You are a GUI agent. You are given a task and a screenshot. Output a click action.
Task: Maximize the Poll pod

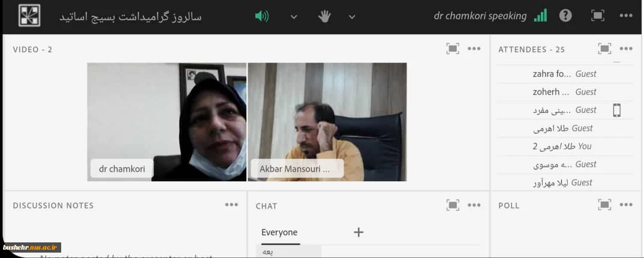click(x=604, y=205)
